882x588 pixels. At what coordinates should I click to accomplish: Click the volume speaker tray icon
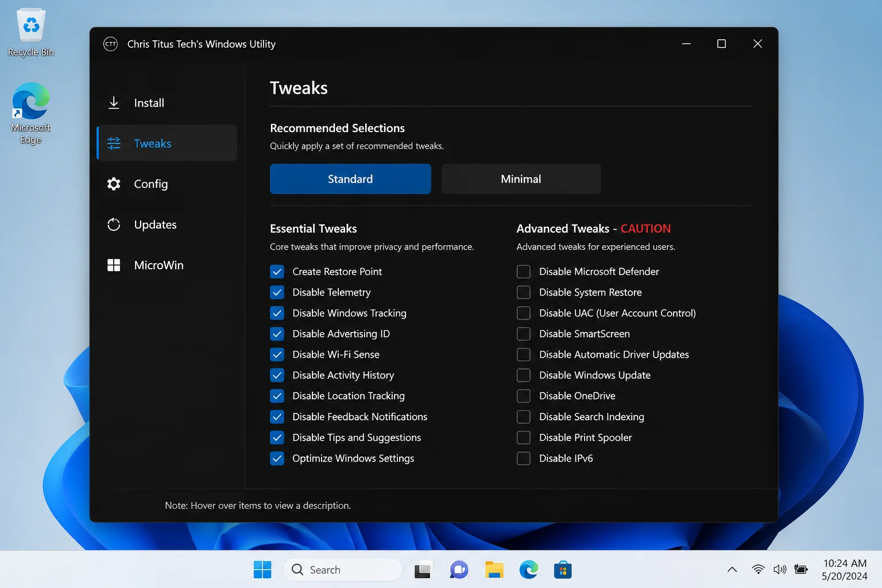click(x=779, y=570)
